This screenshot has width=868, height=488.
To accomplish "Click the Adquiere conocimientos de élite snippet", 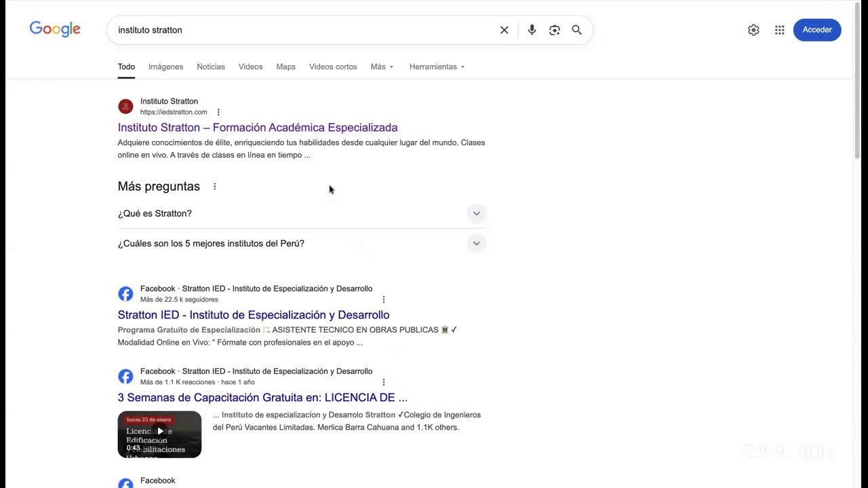I will 301,148.
